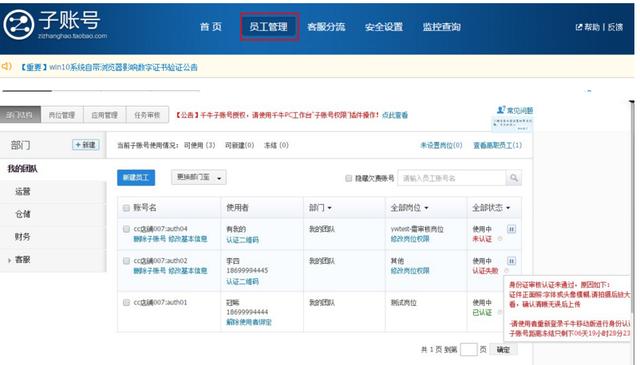Open the 监控查询 nav item

tap(442, 27)
